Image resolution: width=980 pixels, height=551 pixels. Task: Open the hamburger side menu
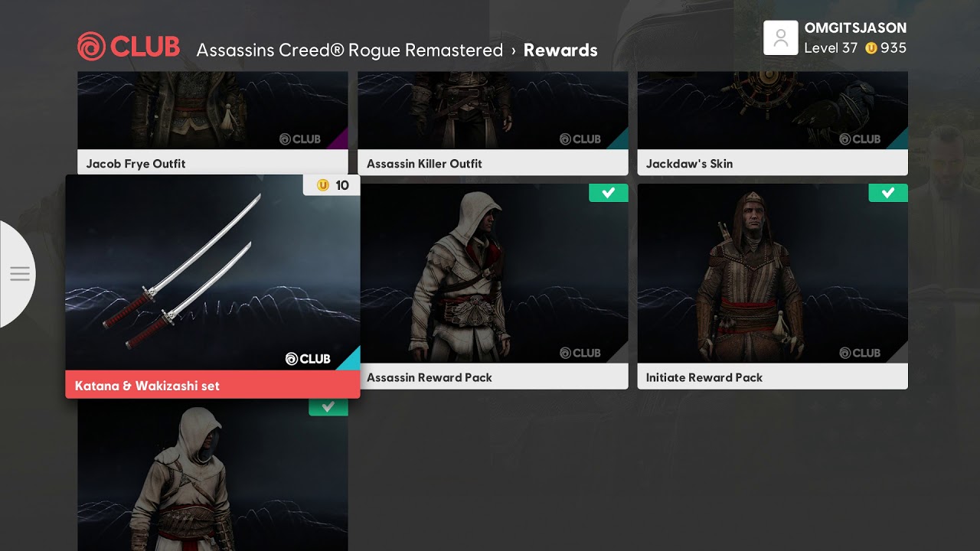coord(19,274)
